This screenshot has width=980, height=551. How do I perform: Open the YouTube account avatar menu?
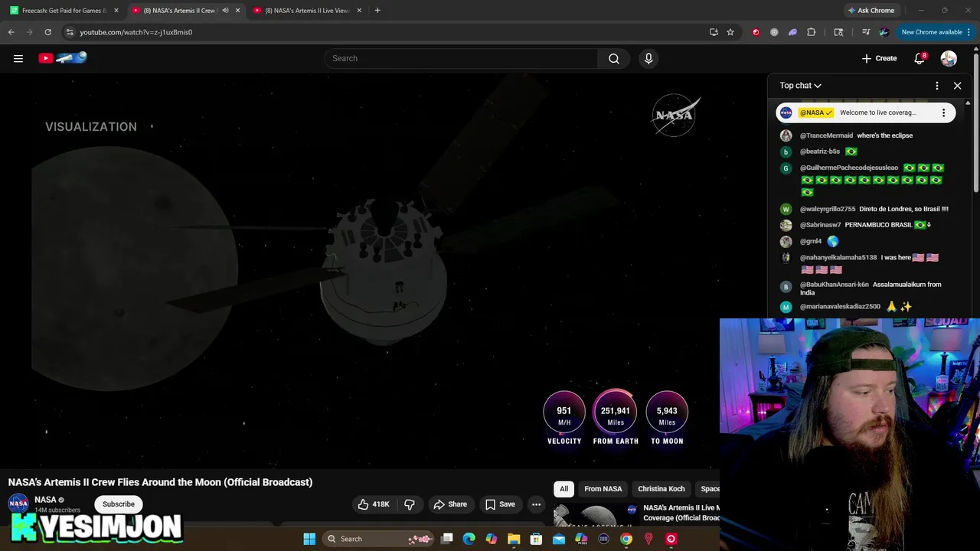[x=949, y=58]
